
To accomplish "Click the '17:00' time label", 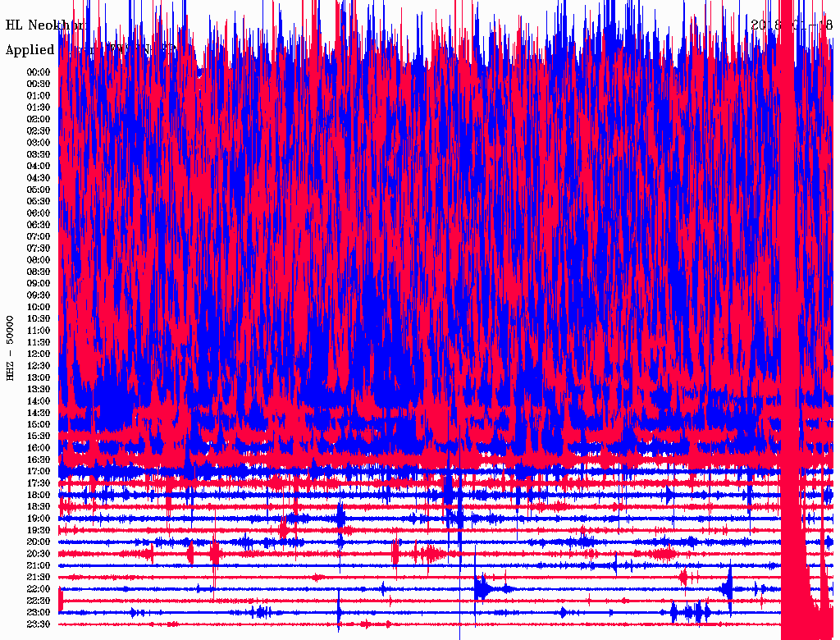I will tap(39, 472).
